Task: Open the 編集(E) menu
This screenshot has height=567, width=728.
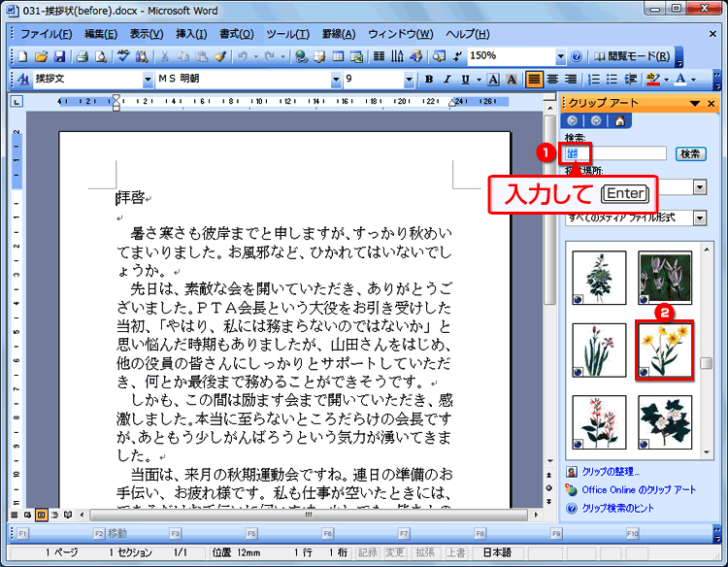Action: click(x=101, y=34)
